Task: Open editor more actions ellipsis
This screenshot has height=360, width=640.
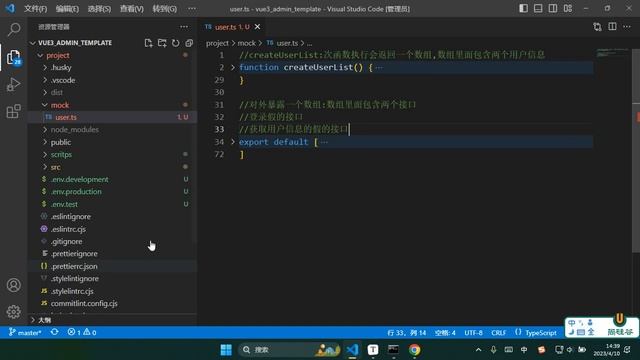Action: pyautogui.click(x=627, y=27)
